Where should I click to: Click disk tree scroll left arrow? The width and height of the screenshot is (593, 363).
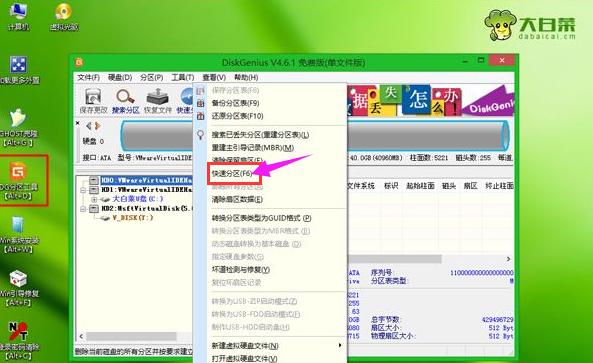[x=81, y=336]
